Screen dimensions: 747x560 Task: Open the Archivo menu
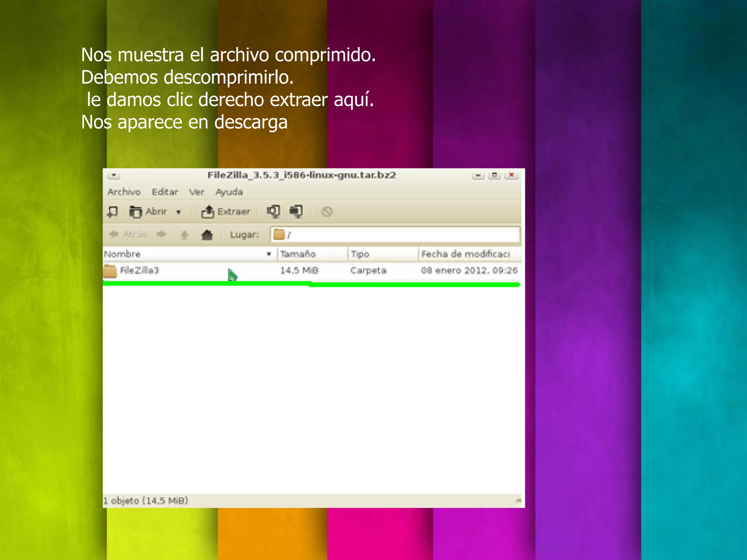pyautogui.click(x=124, y=192)
